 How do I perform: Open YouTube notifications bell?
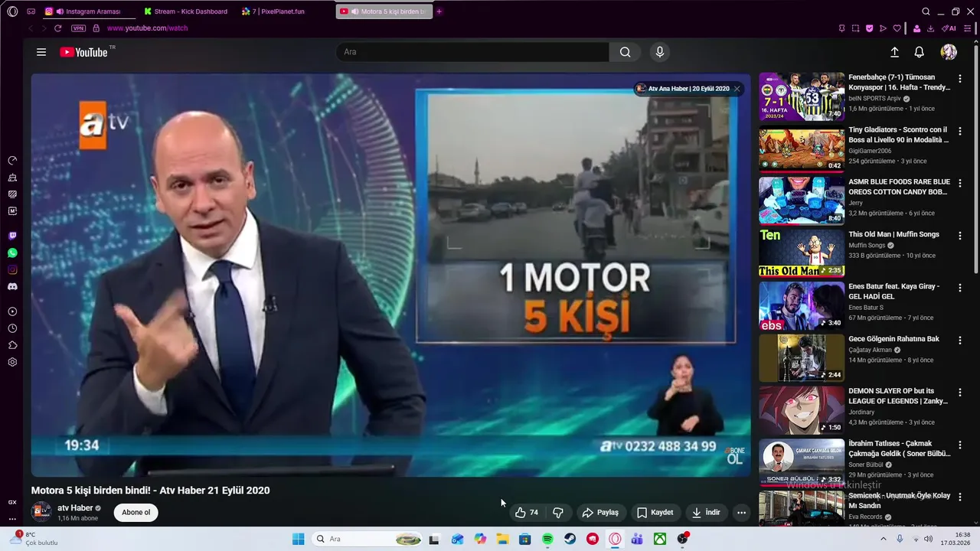(920, 52)
